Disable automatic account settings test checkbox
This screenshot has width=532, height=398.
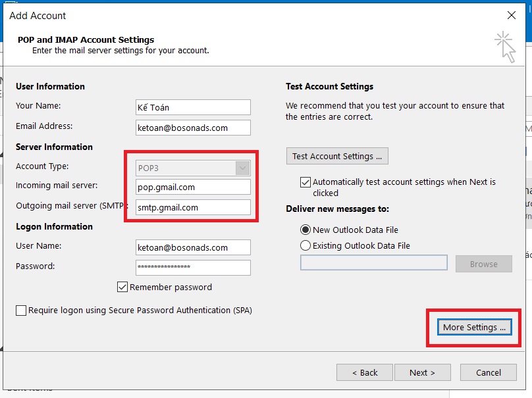[x=305, y=182]
